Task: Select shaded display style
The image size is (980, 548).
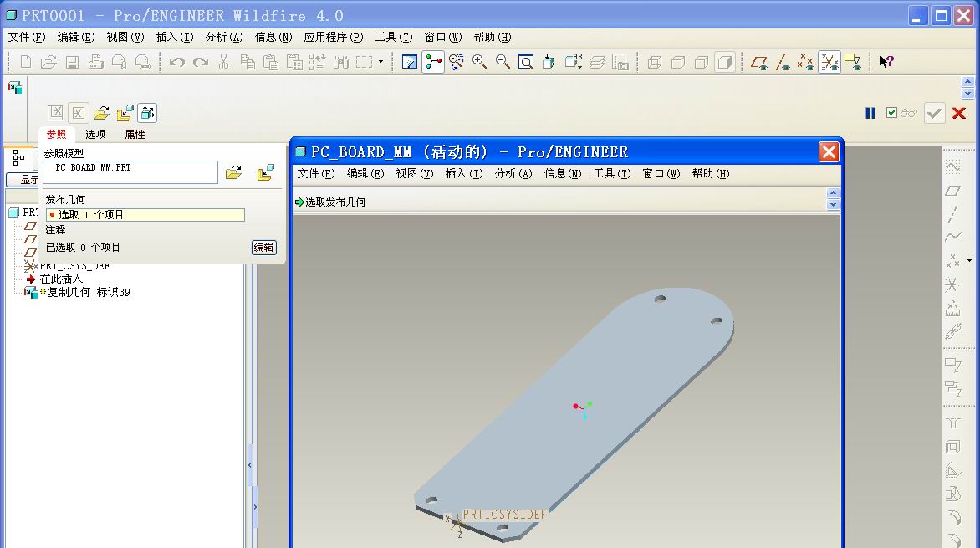Action: [725, 62]
